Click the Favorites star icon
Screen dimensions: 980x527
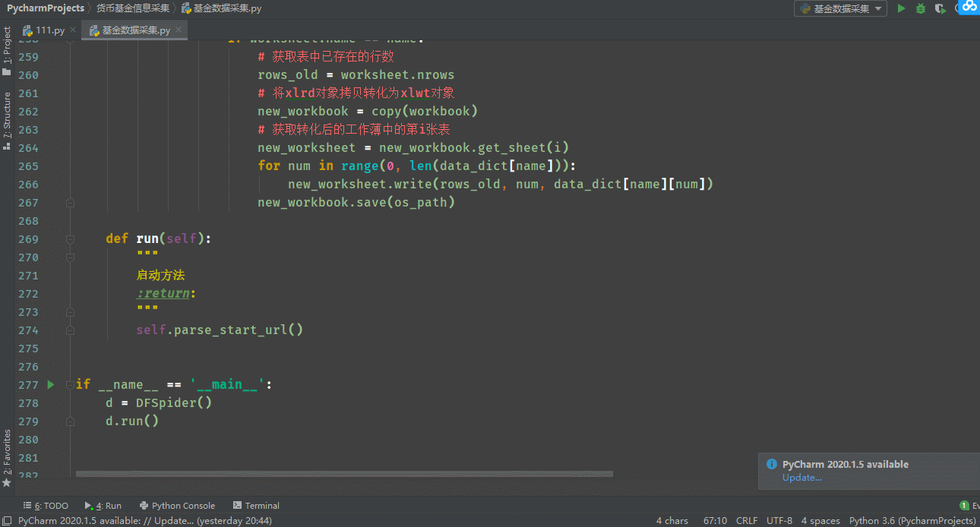click(7, 483)
